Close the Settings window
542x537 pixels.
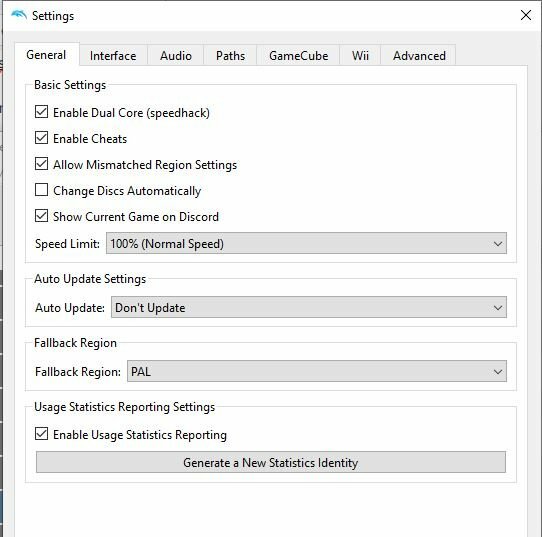point(526,15)
